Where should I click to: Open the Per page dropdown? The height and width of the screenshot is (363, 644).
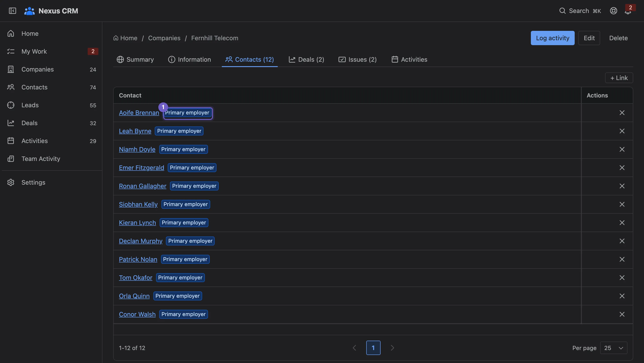click(614, 348)
